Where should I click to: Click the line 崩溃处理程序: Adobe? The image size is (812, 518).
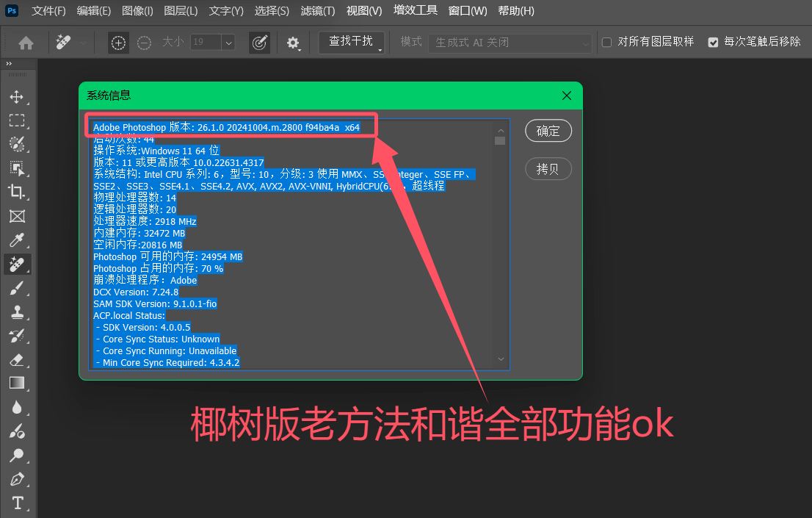(x=145, y=280)
